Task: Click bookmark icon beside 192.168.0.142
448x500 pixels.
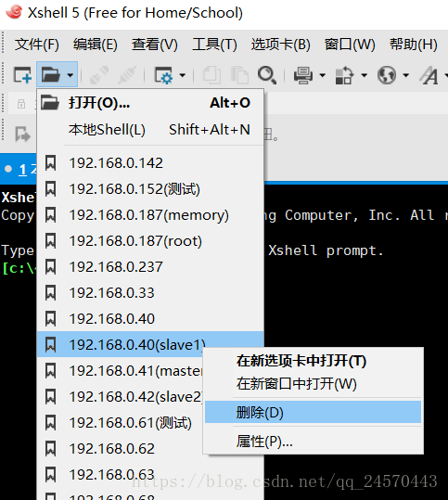Action: [51, 163]
